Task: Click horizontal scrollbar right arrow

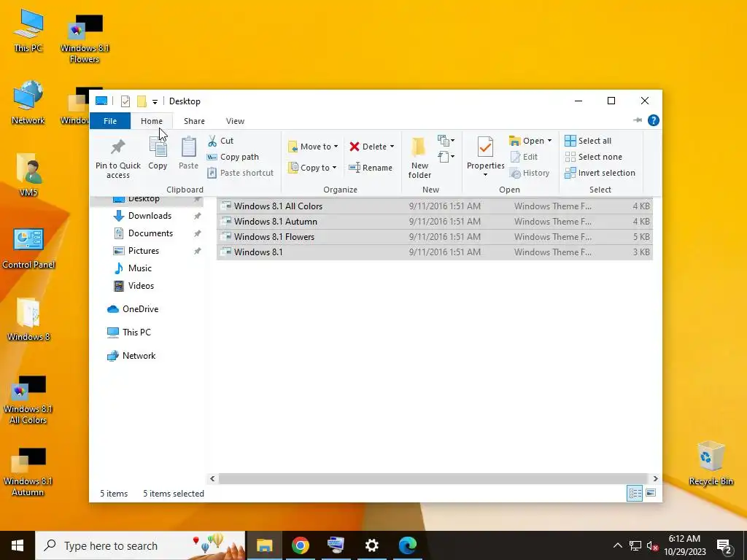Action: click(656, 478)
